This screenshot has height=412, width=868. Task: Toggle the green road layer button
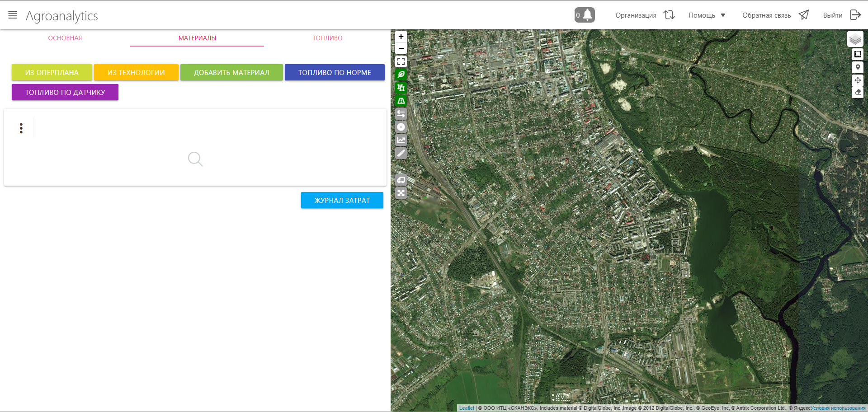(401, 101)
